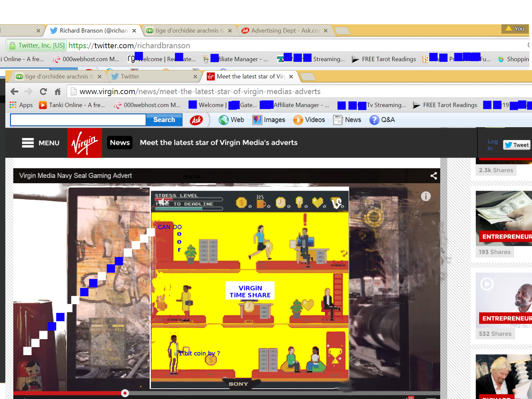Viewport: 532px width, 399px height.
Task: Click the Tweet button
Action: pyautogui.click(x=517, y=145)
